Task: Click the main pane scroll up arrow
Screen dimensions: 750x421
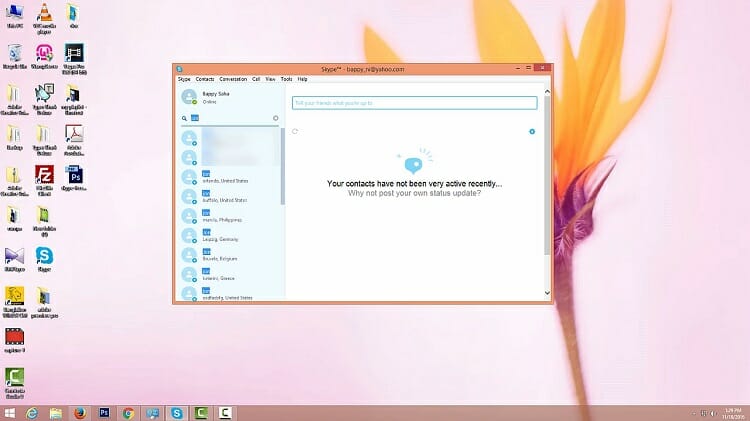Action: coord(547,91)
